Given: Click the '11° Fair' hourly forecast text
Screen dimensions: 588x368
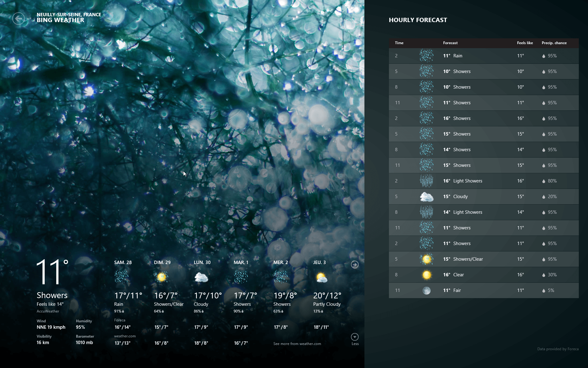Looking at the screenshot, I should (452, 290).
